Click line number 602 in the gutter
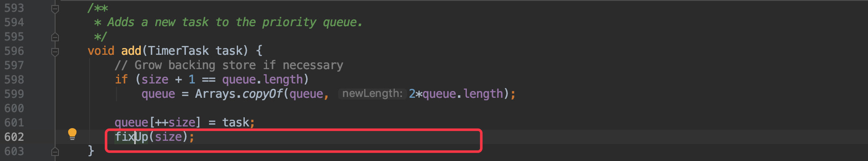Screen dimensions: 868x161 coord(14,137)
